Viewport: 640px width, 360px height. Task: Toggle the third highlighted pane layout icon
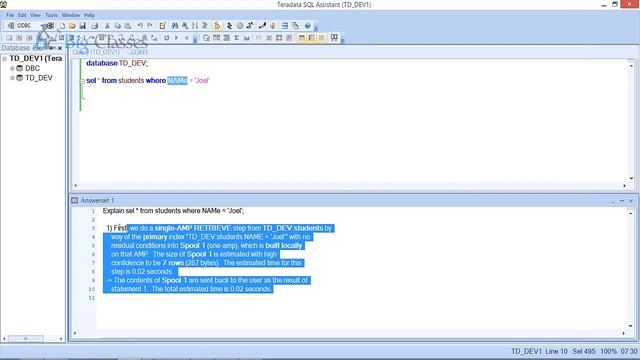[322, 38]
